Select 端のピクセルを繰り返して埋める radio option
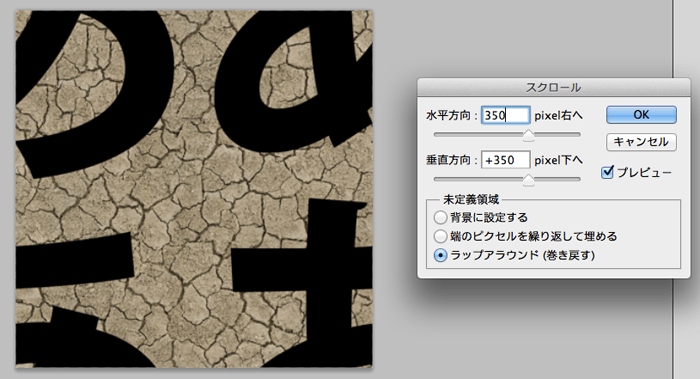Image resolution: width=700 pixels, height=379 pixels. [440, 236]
